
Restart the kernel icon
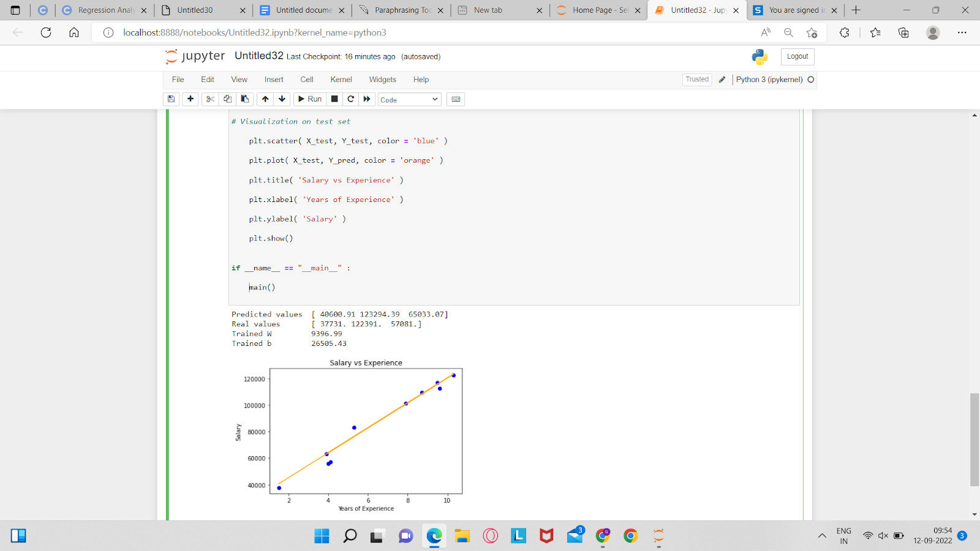point(350,99)
